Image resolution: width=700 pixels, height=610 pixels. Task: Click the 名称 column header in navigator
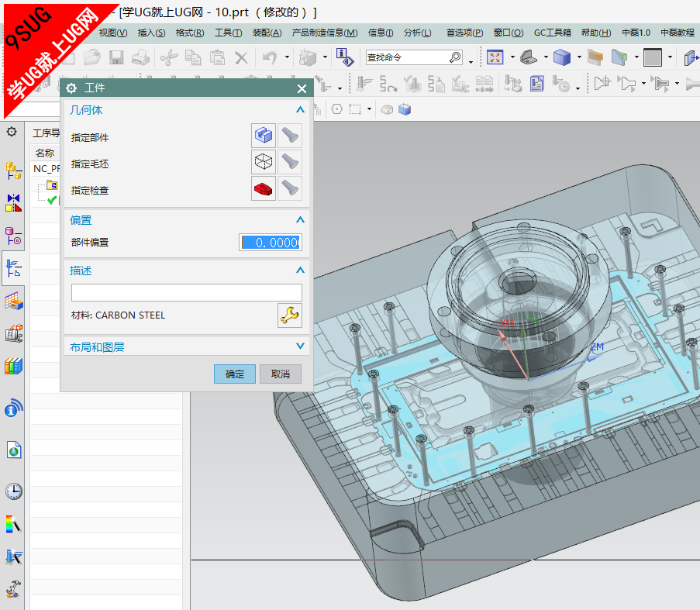point(45,153)
